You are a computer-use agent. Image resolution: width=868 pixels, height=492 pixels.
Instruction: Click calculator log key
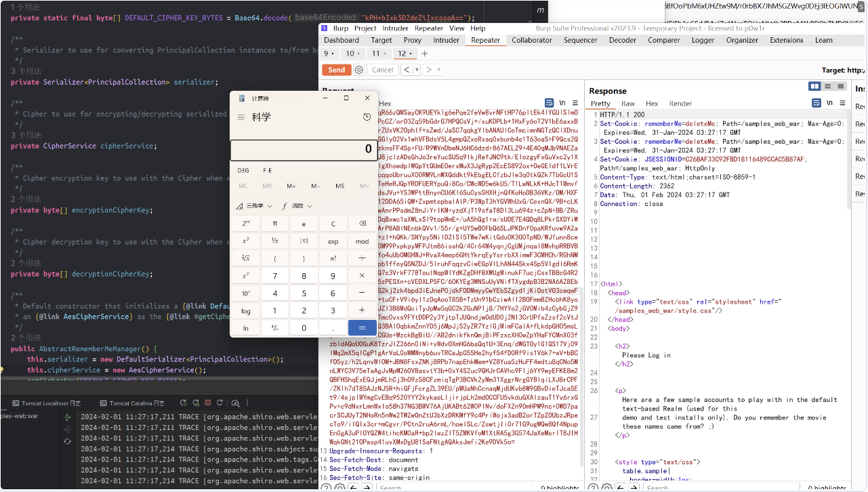245,310
